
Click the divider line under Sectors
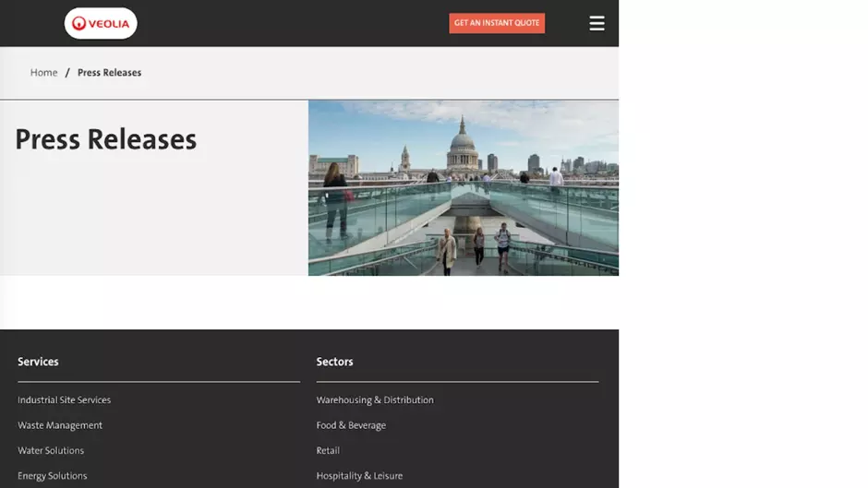coord(457,381)
